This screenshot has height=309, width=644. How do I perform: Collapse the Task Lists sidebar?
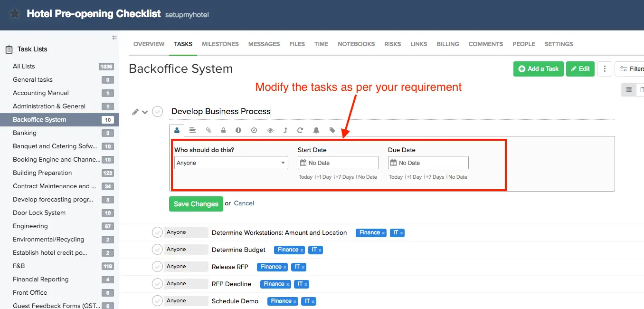coord(114,38)
